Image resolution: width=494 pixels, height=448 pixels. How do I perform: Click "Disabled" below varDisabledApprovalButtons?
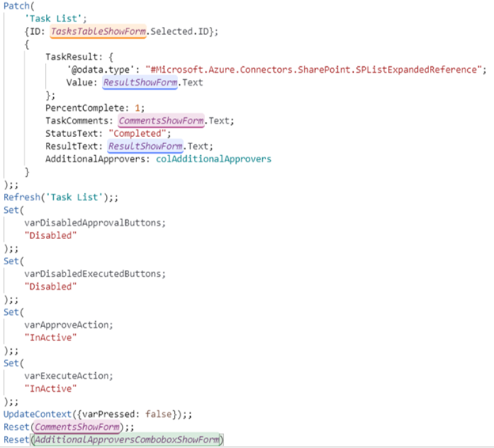(51, 235)
